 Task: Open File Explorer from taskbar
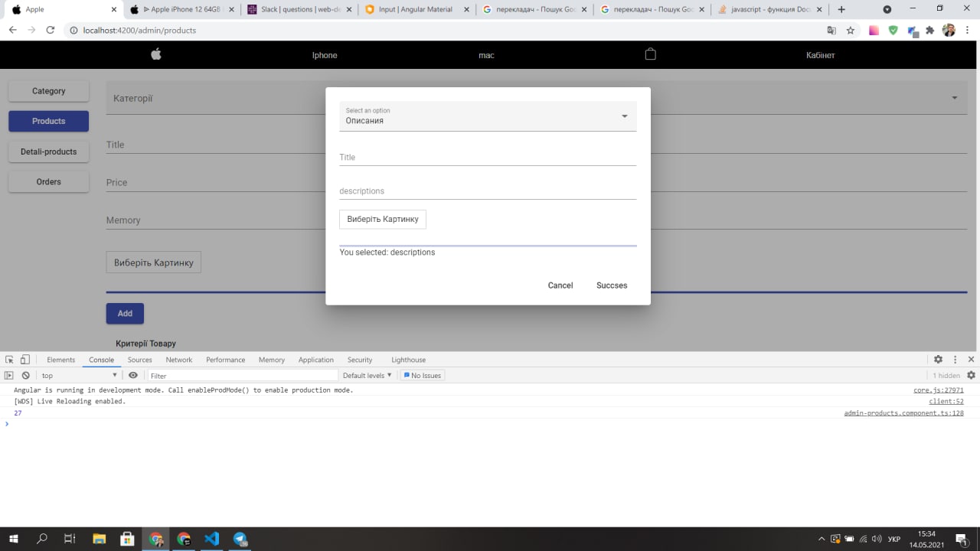99,539
